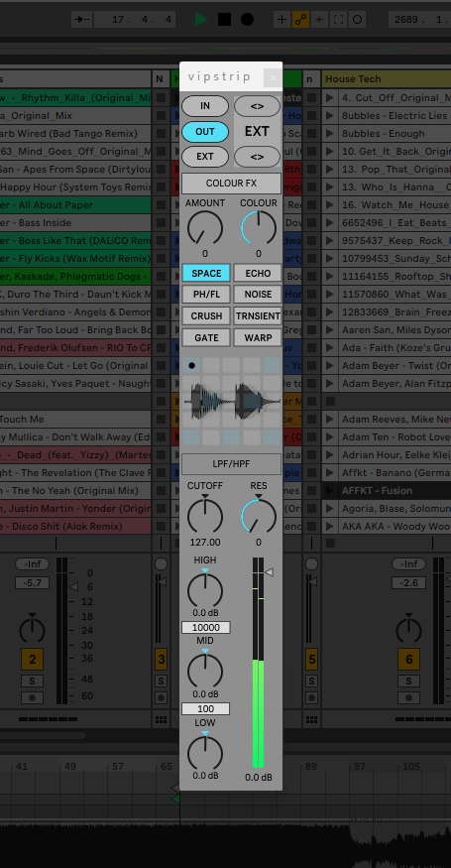Open the LPF/HPF filter selector
The height and width of the screenshot is (868, 451).
coord(231,464)
